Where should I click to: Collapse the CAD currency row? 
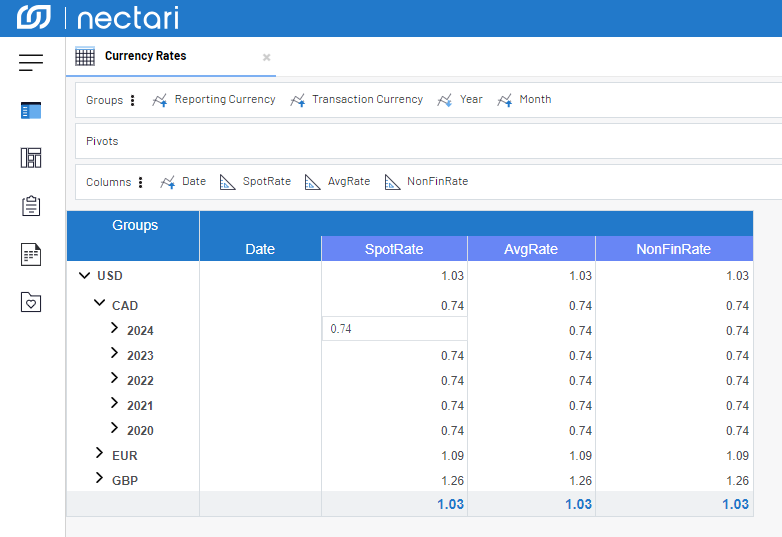99,305
